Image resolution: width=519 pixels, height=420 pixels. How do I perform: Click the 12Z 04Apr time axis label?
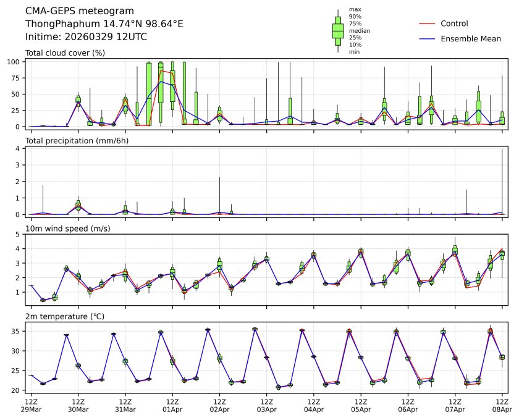click(313, 405)
